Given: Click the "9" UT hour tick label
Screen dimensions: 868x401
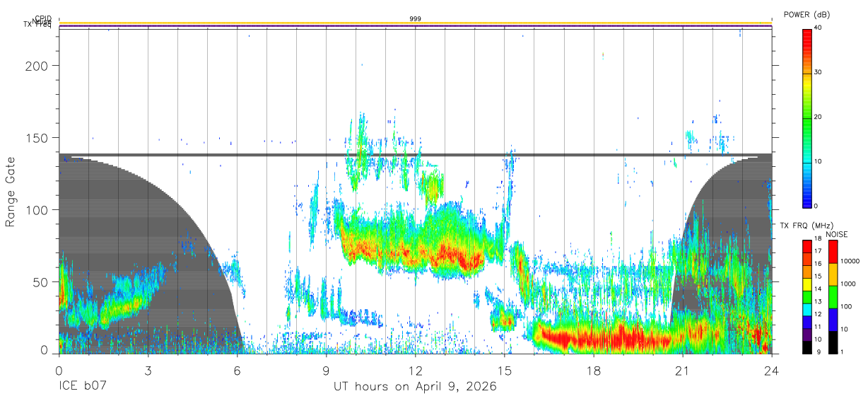Looking at the screenshot, I should (327, 370).
